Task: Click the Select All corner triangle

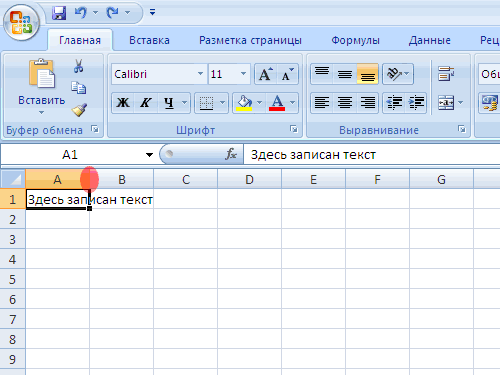Action: click(x=13, y=179)
